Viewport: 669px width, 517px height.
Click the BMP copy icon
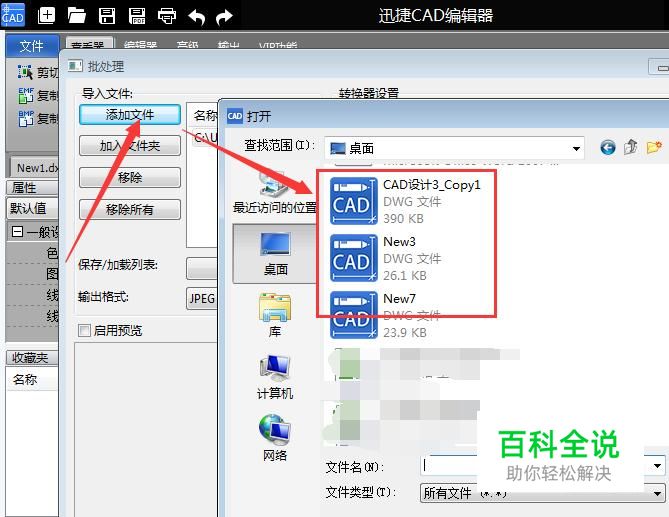coord(26,118)
